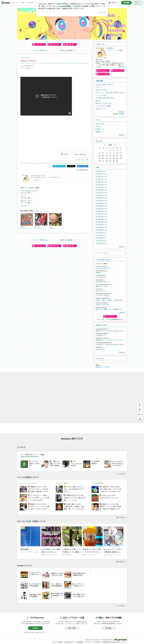Close the cookie notice with とじる
Viewport: 144px width, 644px height.
click(x=103, y=12)
